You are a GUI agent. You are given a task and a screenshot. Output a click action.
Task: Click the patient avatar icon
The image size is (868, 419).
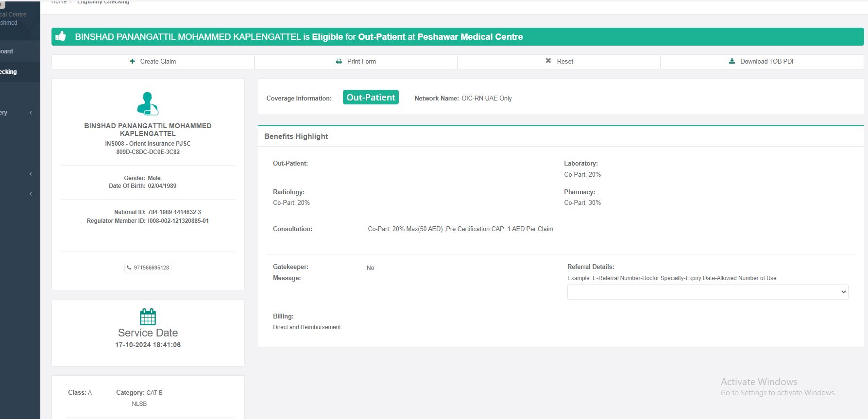click(x=148, y=103)
